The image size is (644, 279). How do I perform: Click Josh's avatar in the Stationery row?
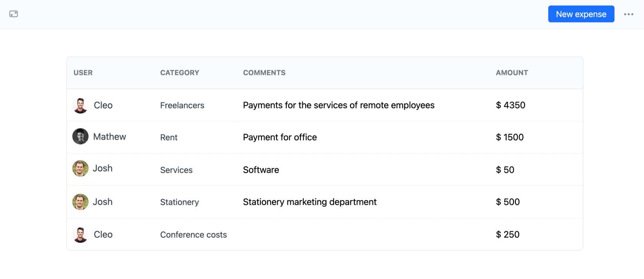[80, 202]
